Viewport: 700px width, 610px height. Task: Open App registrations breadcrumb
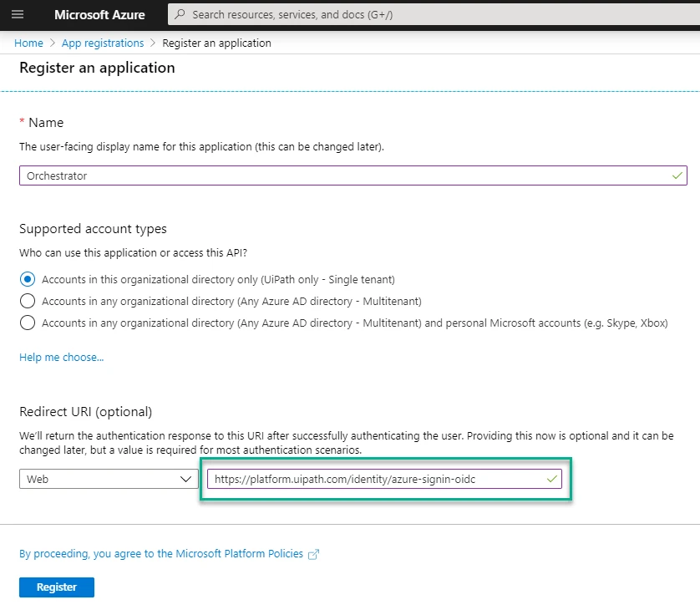pos(103,43)
